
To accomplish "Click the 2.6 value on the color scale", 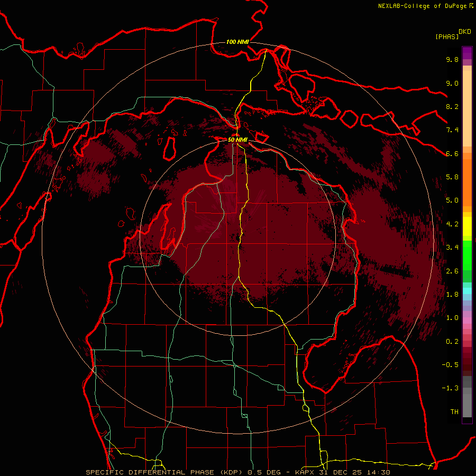I will pyautogui.click(x=452, y=271).
